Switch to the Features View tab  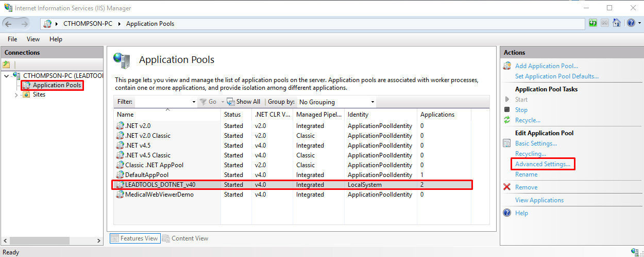pos(134,238)
